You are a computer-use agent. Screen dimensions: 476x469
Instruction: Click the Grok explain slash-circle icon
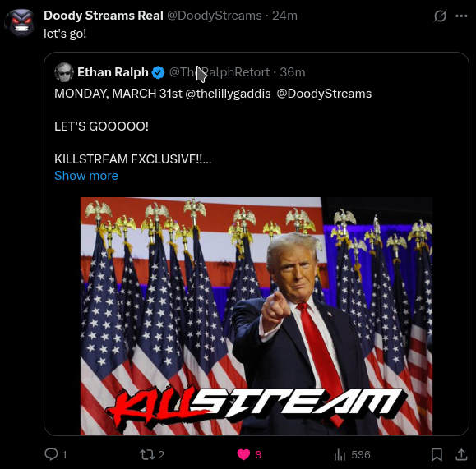[x=440, y=16]
